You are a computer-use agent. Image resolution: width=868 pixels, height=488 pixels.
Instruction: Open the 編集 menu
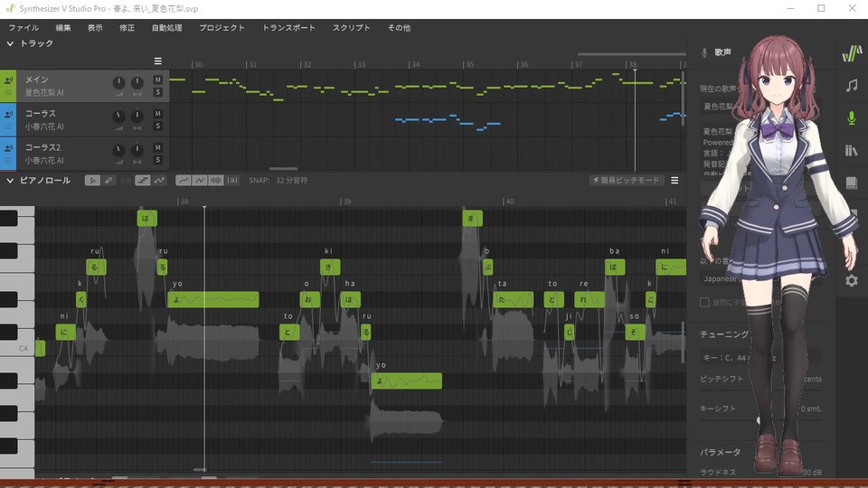tap(63, 28)
